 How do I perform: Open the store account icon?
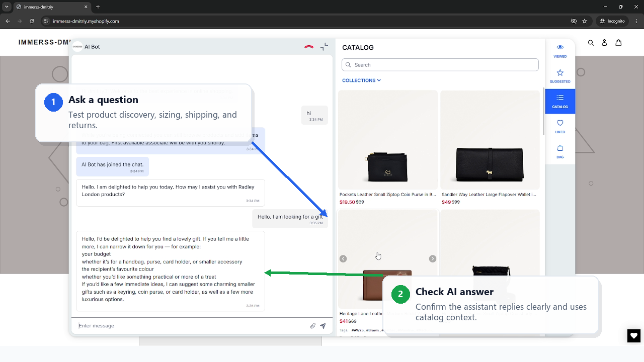605,43
